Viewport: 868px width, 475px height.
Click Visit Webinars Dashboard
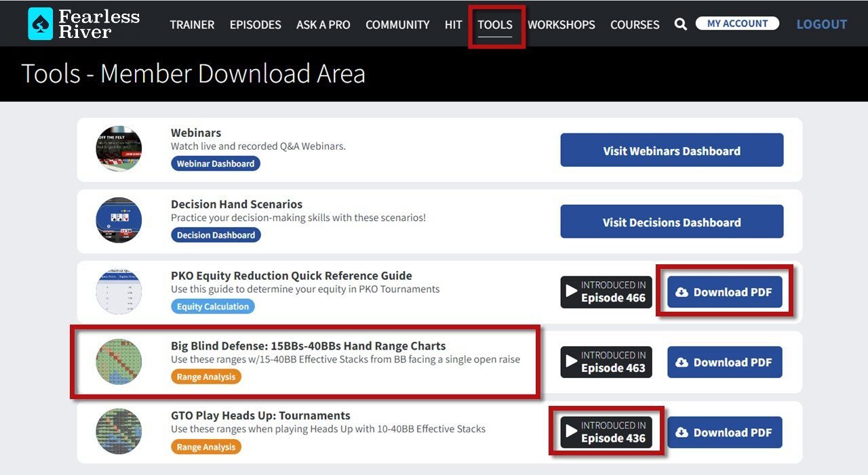(671, 150)
